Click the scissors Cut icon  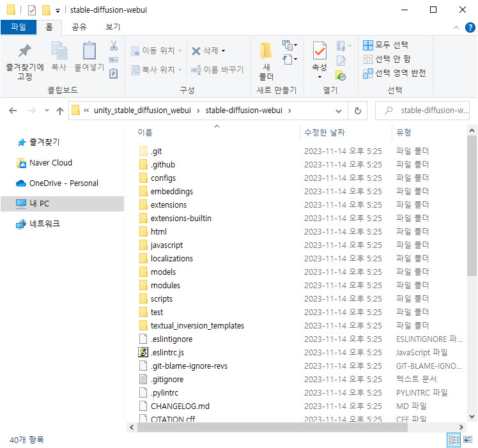pos(114,45)
